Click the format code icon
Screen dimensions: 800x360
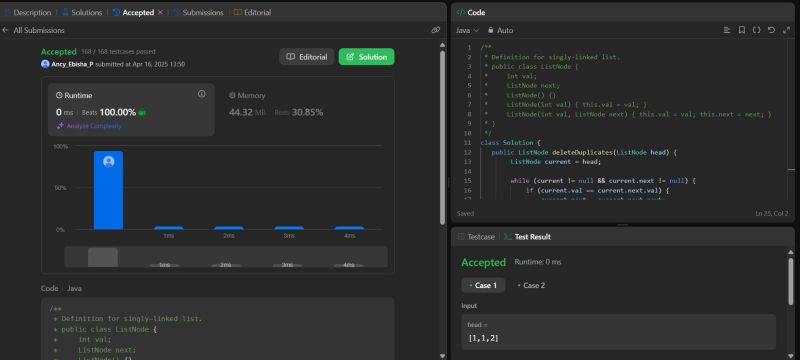(x=727, y=30)
